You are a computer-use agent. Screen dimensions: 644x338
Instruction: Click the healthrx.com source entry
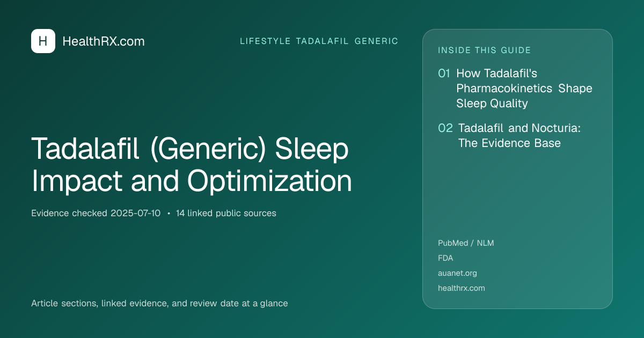click(462, 288)
